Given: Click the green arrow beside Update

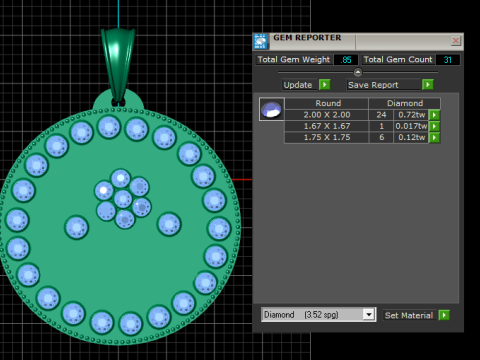Looking at the screenshot, I should click(x=324, y=85).
